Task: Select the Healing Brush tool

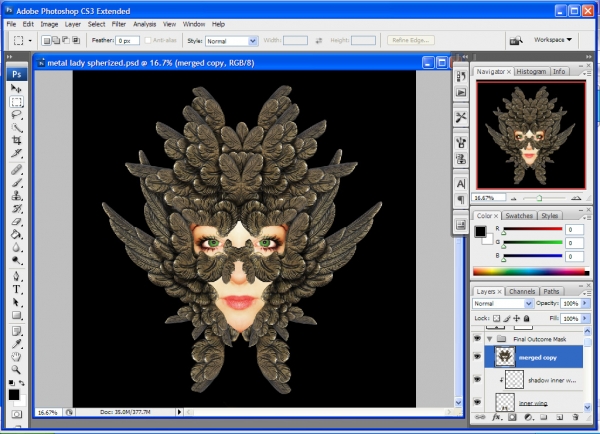Action: 16,170
